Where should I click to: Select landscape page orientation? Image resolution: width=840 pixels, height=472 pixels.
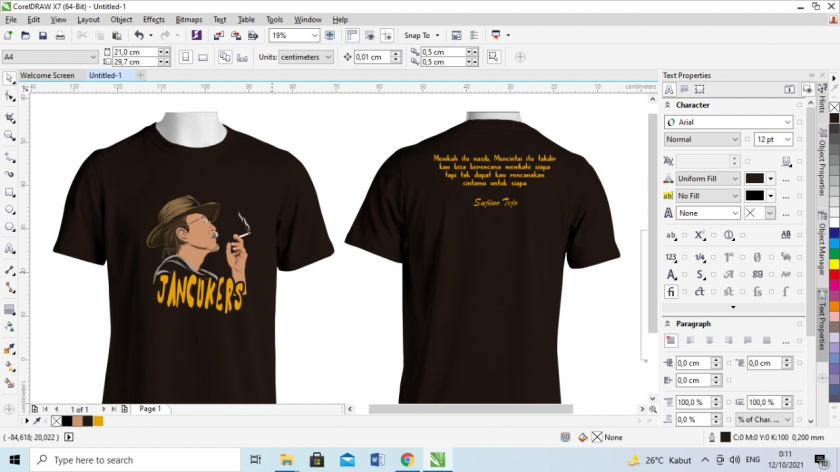[203, 57]
